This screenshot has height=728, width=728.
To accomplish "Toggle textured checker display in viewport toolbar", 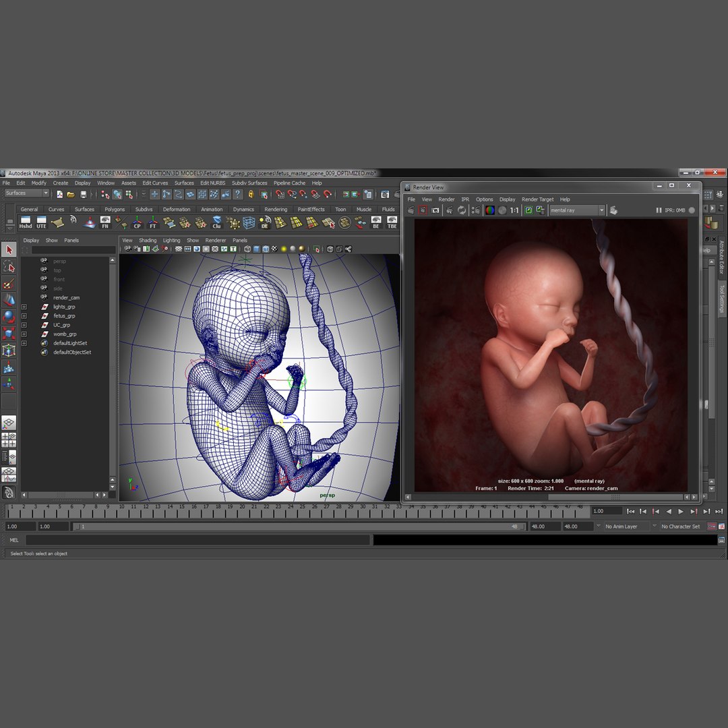I will [274, 249].
